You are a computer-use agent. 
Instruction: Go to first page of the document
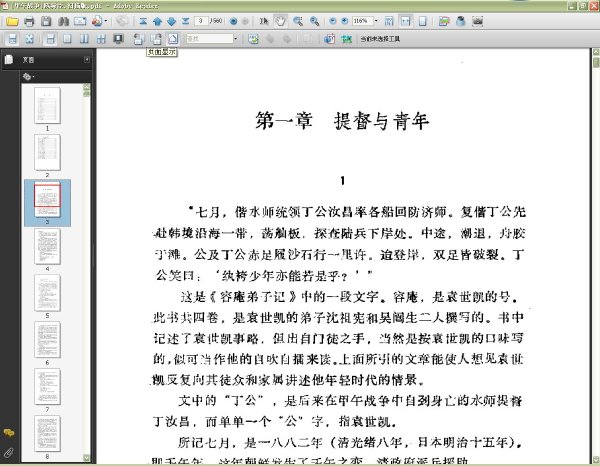(x=143, y=21)
